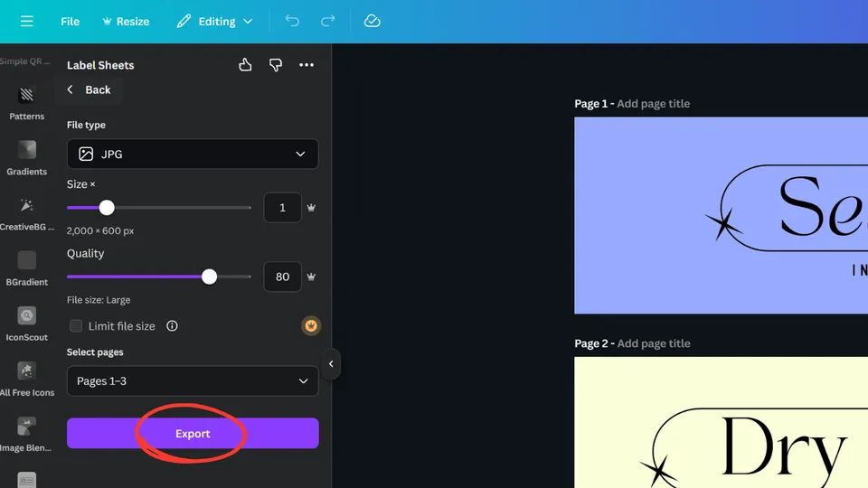Check the cloud save status icon
The width and height of the screenshot is (868, 488).
tap(372, 21)
